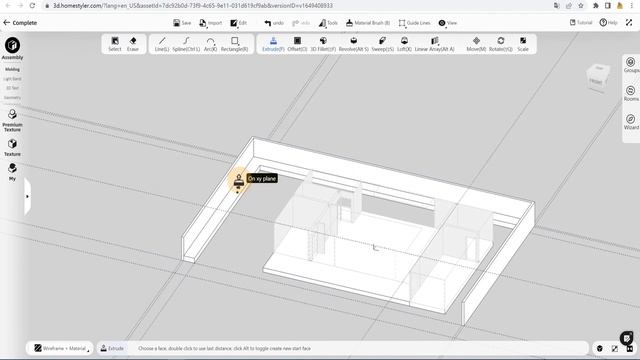Select Geometry in the sidebar
The image size is (640, 360).
pyautogui.click(x=12, y=98)
